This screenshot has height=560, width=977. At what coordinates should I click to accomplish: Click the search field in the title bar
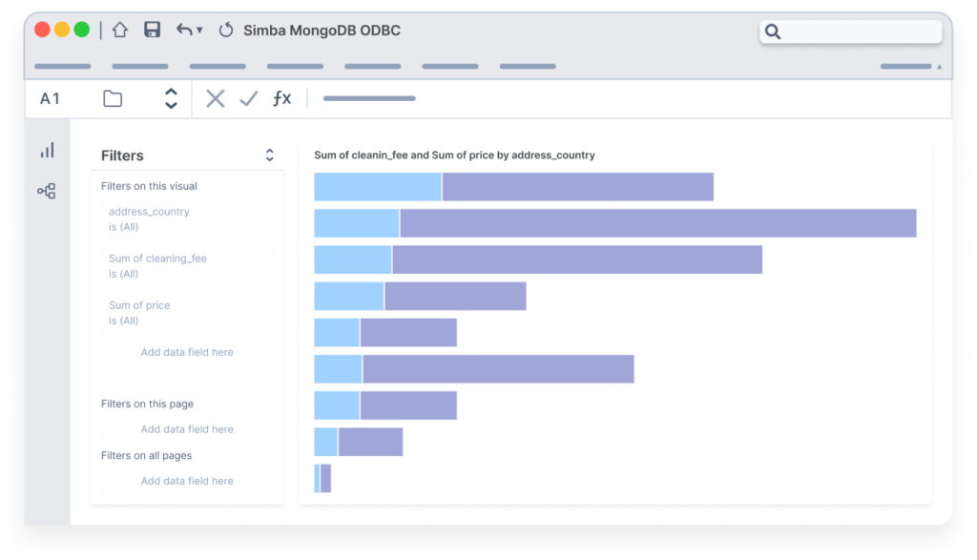point(849,31)
